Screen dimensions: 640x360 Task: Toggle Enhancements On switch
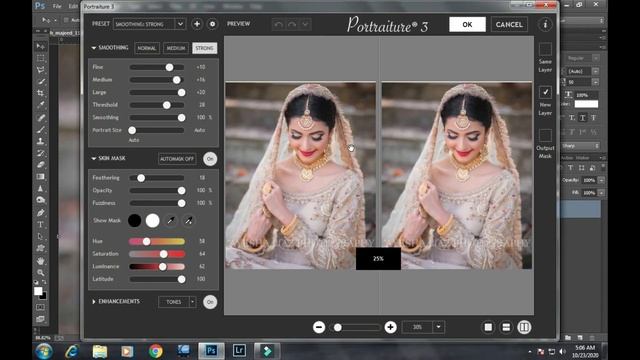point(210,302)
